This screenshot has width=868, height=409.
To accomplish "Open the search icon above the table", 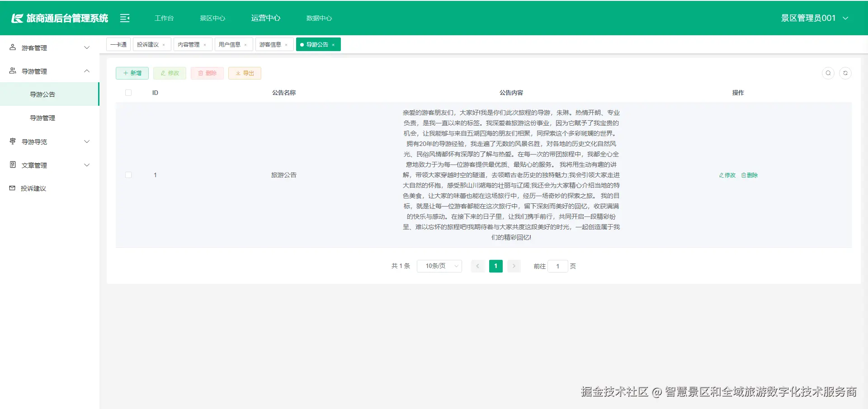I will [828, 73].
